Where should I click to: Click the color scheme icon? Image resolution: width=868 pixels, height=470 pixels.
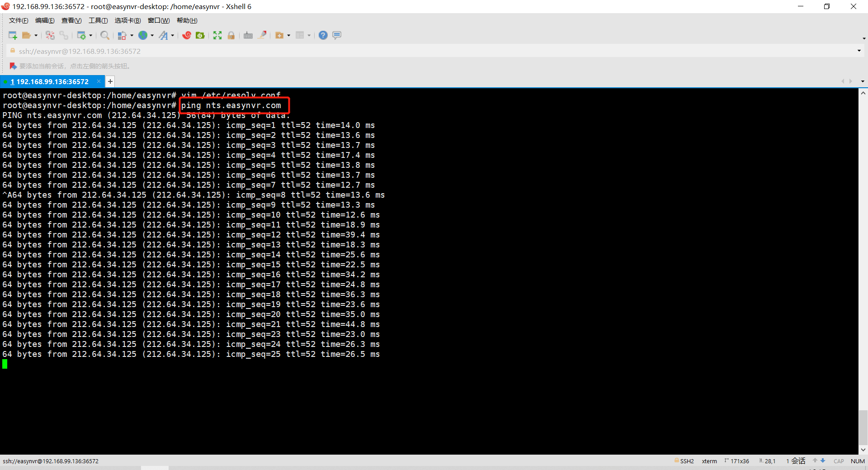pyautogui.click(x=122, y=35)
